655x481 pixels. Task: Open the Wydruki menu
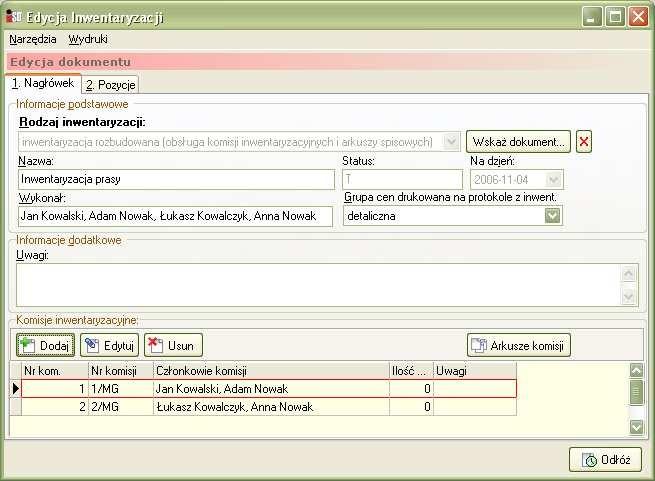pos(88,39)
